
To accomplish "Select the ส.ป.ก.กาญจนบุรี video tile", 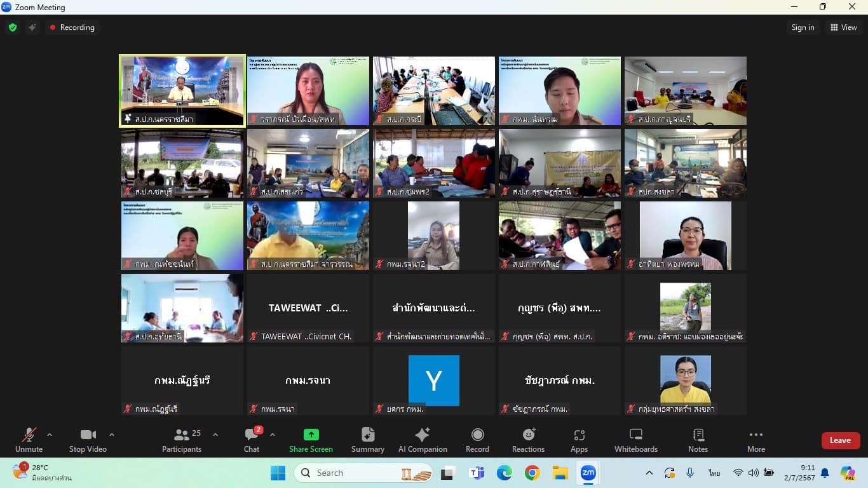I will pos(686,91).
